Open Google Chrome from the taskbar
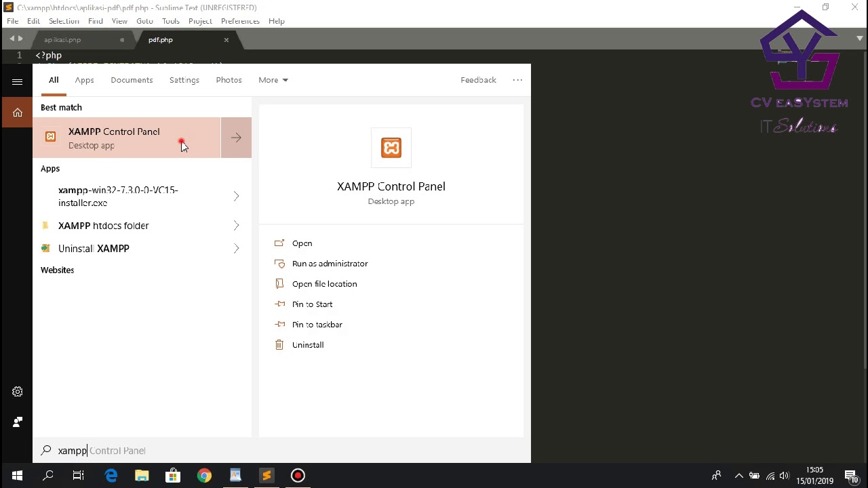Viewport: 868px width, 488px height. (204, 476)
